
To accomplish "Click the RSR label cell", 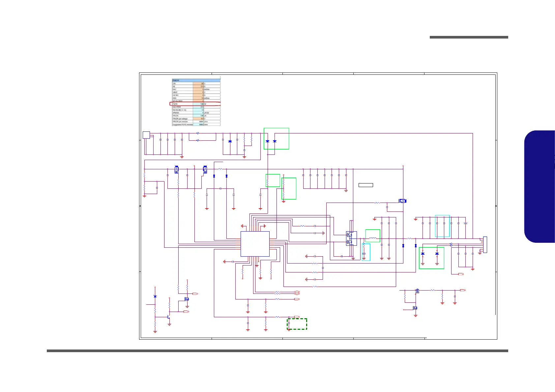I will click(183, 98).
